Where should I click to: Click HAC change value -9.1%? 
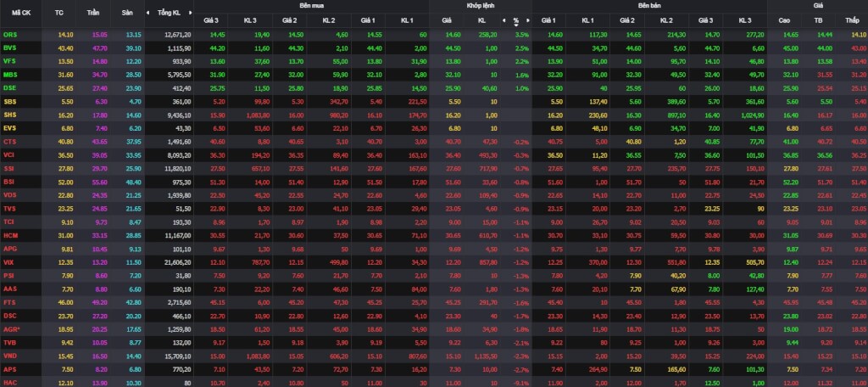pos(520,382)
